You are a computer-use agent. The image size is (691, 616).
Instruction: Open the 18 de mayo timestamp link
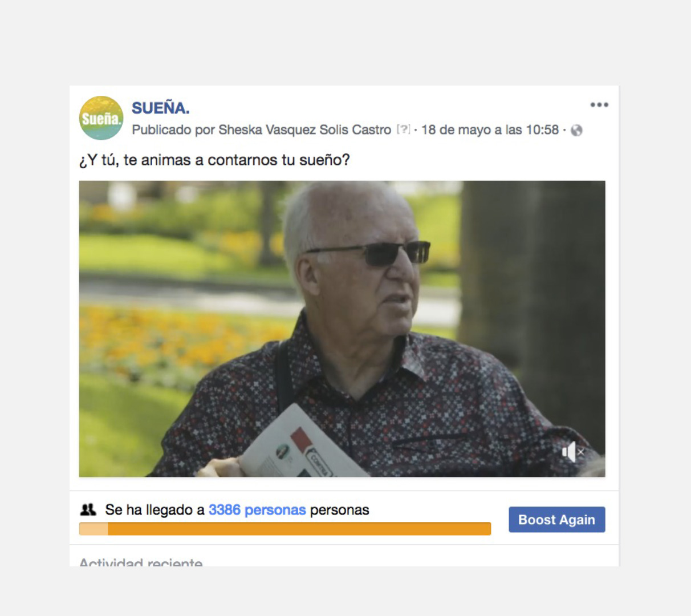coord(490,130)
